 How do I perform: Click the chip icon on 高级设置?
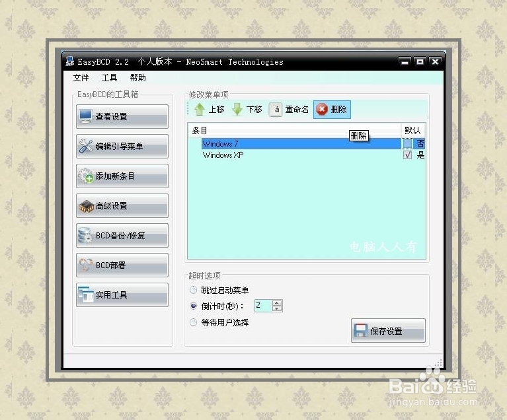pos(86,206)
